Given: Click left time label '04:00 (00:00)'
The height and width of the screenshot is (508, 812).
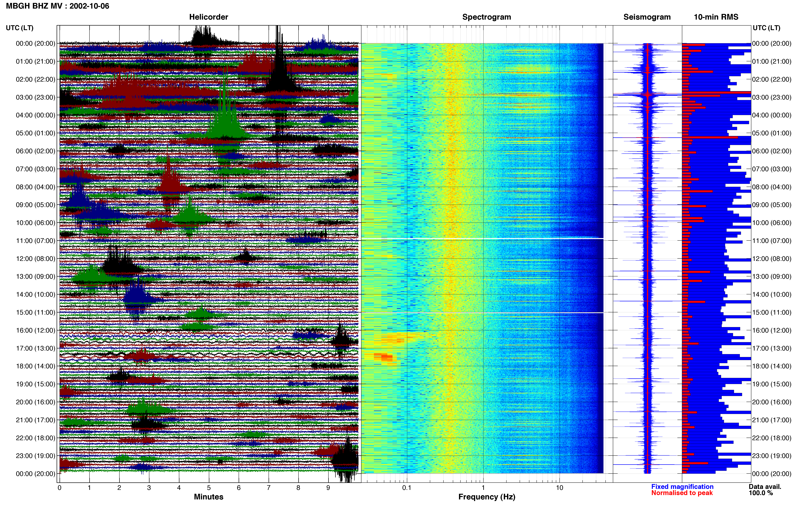Looking at the screenshot, I should click(36, 115).
